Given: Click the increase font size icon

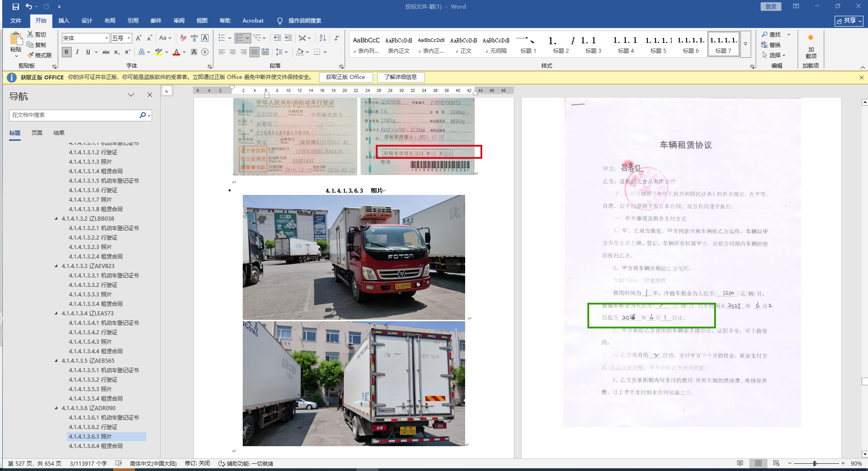Looking at the screenshot, I should 139,38.
